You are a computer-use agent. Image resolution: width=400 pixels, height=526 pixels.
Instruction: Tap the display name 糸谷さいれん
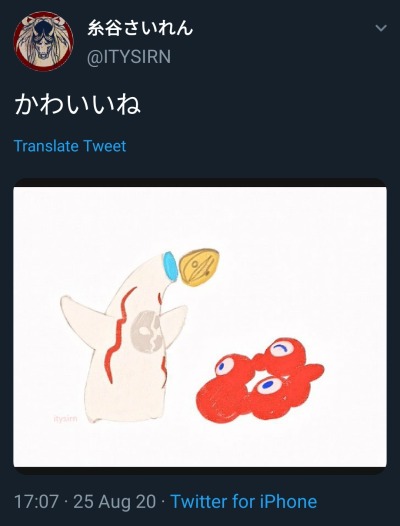[140, 28]
